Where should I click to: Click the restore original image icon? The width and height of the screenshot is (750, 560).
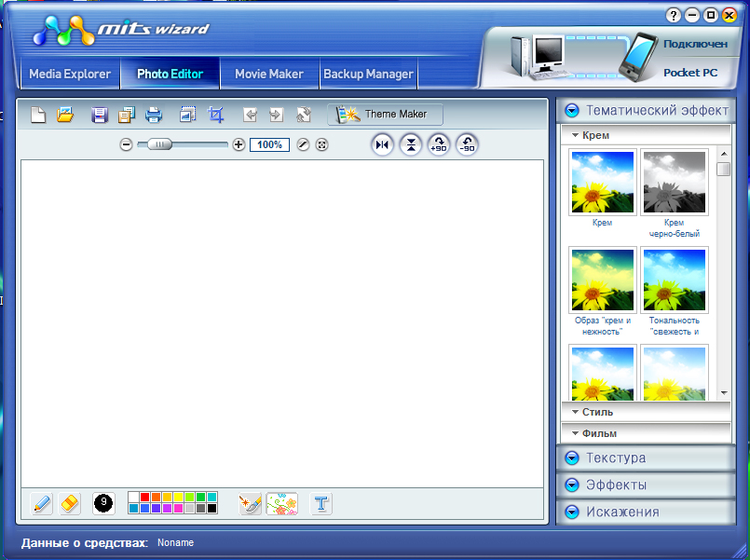[x=303, y=115]
